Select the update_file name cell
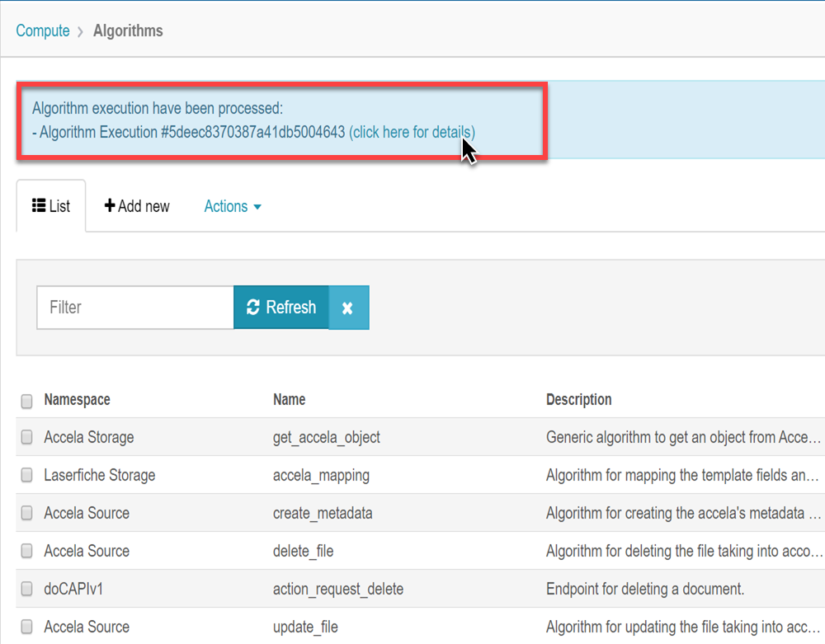The width and height of the screenshot is (825, 644). pyautogui.click(x=305, y=627)
